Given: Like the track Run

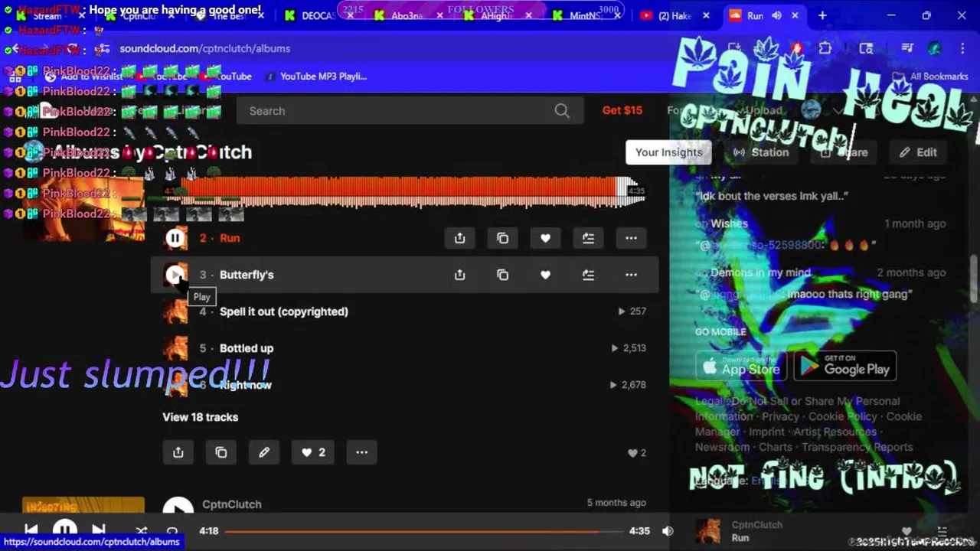Looking at the screenshot, I should 545,238.
